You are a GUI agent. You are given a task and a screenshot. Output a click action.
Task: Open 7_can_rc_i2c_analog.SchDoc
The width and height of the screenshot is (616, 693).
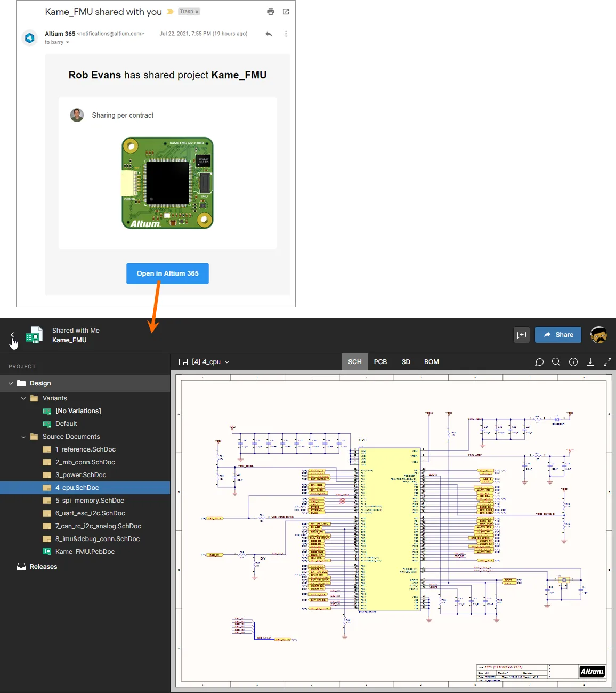tap(98, 526)
